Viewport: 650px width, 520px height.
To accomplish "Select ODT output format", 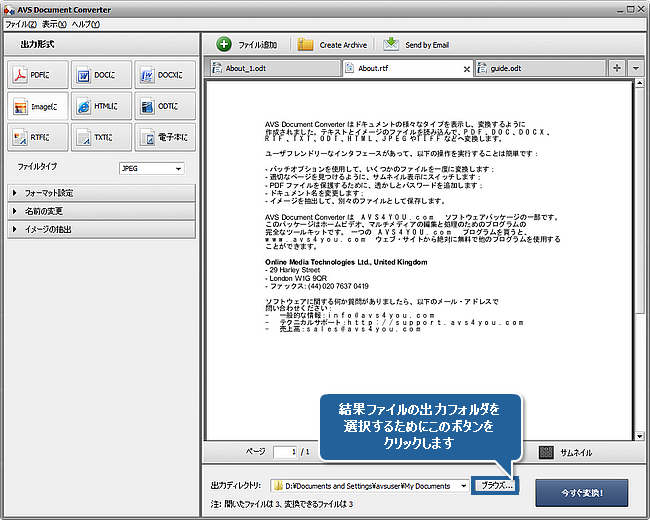I will (165, 107).
